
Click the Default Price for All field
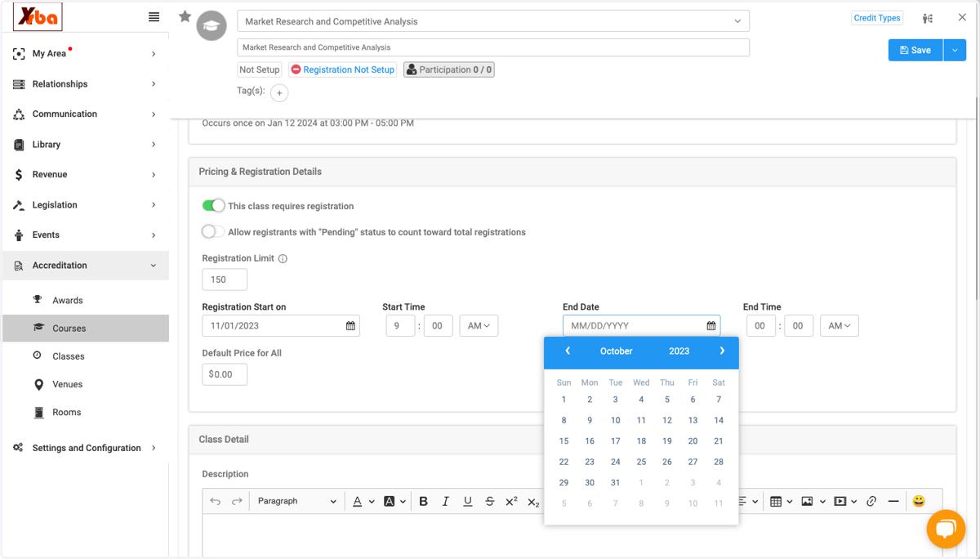(225, 374)
